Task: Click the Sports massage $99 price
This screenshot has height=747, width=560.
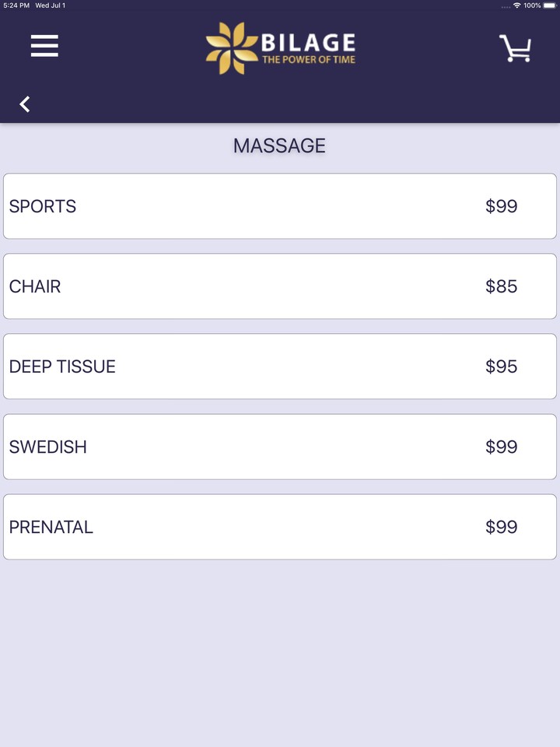Action: tap(501, 206)
